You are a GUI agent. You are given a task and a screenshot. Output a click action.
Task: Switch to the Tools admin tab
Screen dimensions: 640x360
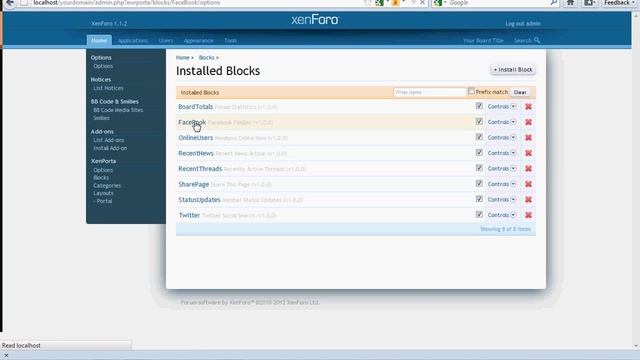[x=230, y=41]
